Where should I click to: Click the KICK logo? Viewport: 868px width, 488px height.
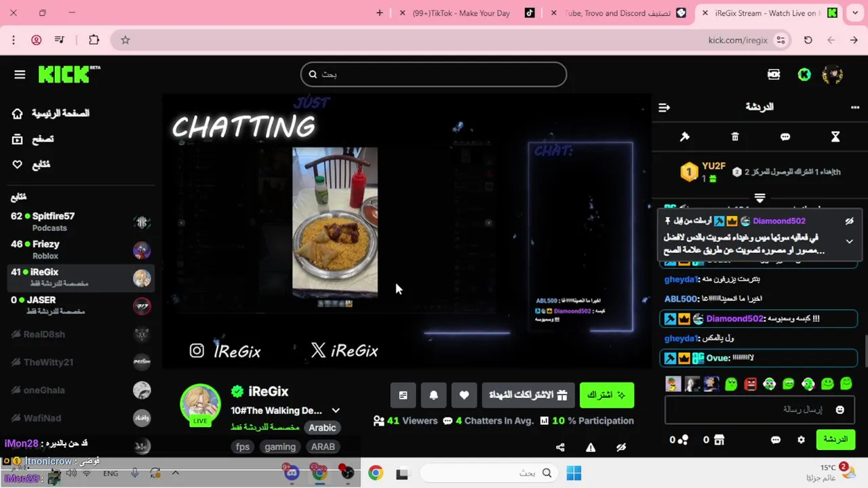pyautogui.click(x=68, y=74)
